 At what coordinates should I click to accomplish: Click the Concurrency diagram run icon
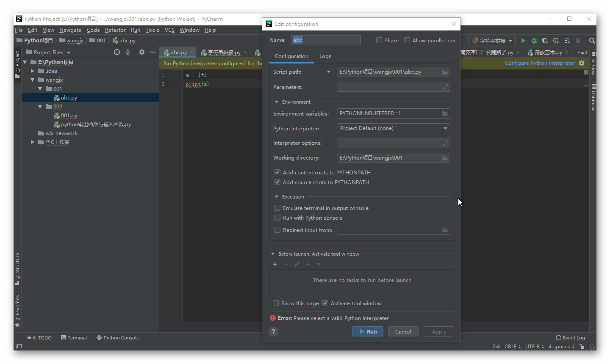coord(567,41)
